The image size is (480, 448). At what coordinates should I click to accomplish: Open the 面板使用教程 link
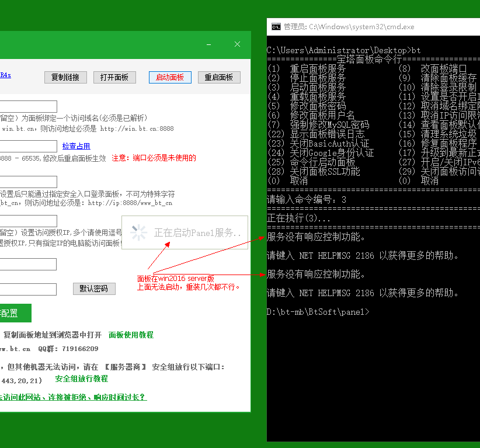(x=131, y=335)
